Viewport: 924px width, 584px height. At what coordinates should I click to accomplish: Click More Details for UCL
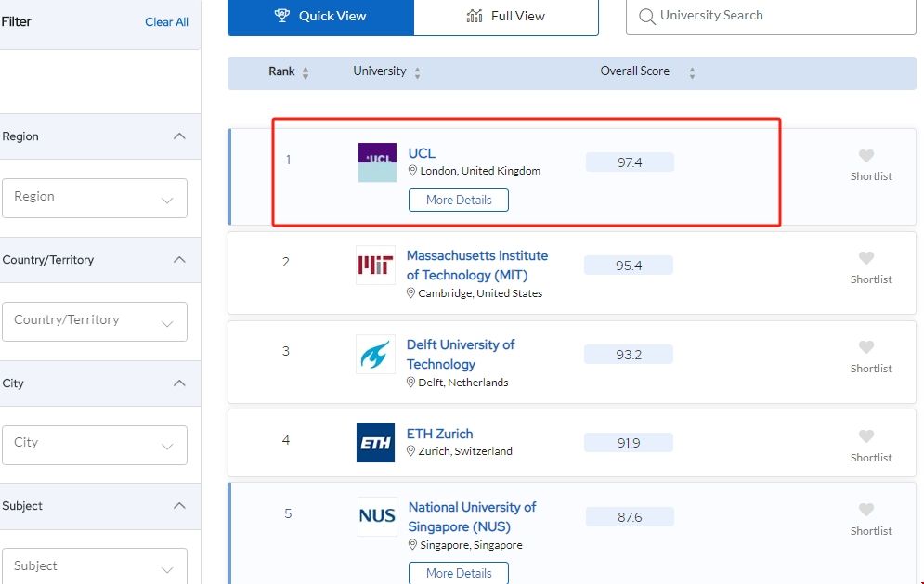click(458, 200)
